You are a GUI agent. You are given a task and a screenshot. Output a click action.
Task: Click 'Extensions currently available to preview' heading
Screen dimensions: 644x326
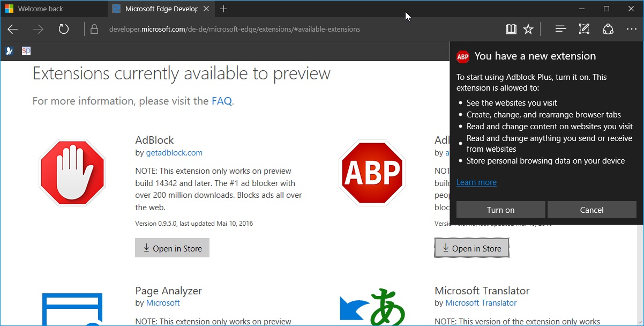[x=182, y=73]
